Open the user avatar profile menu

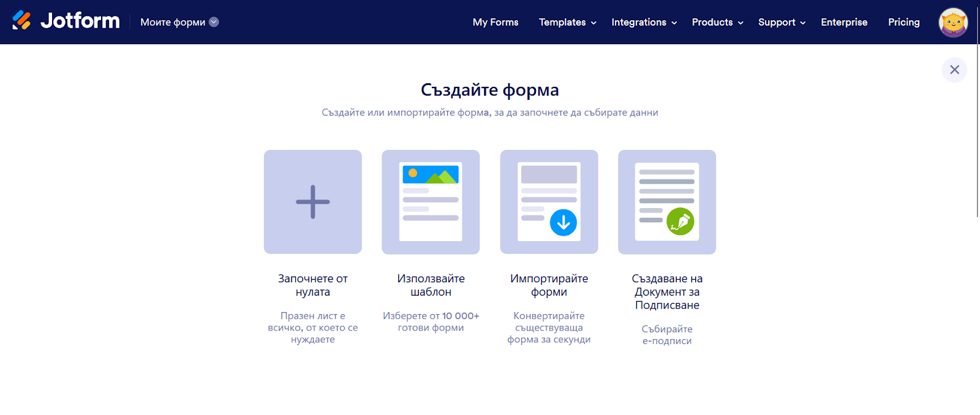[952, 23]
